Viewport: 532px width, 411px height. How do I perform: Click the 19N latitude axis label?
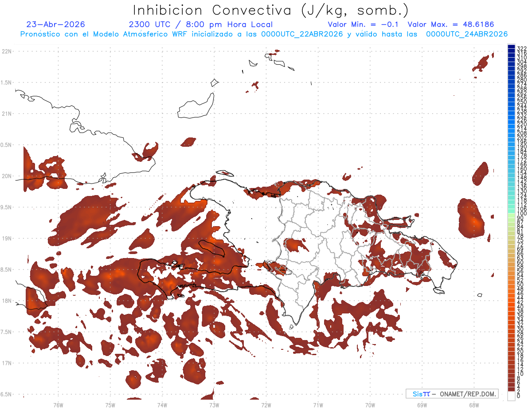7,239
